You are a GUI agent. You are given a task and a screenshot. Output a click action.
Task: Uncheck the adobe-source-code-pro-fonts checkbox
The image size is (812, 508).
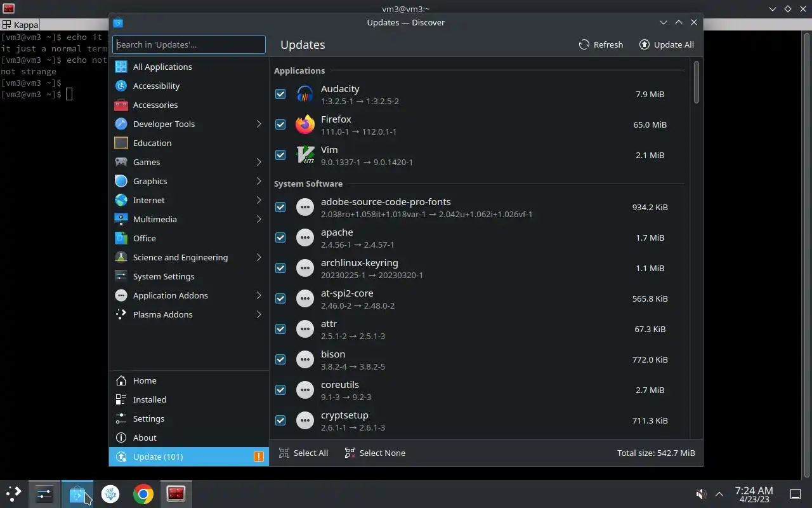(x=280, y=207)
